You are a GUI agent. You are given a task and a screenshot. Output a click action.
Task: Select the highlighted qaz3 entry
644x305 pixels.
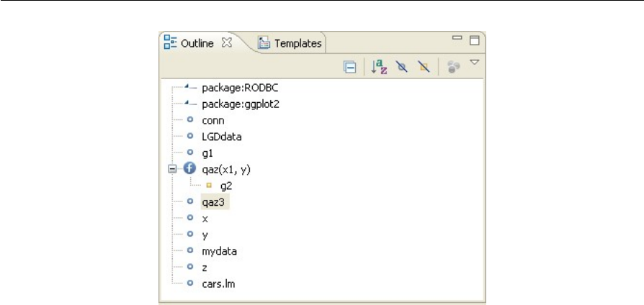click(215, 202)
